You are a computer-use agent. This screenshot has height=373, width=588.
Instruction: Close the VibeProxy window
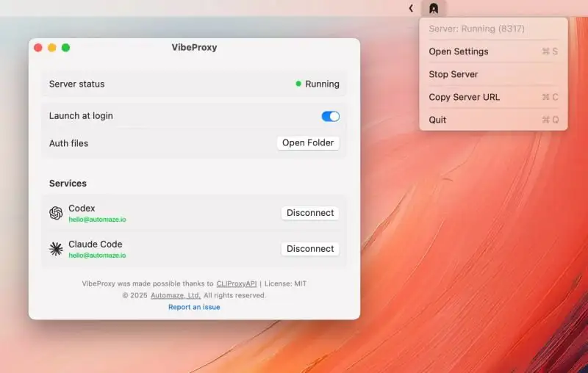pyautogui.click(x=38, y=48)
